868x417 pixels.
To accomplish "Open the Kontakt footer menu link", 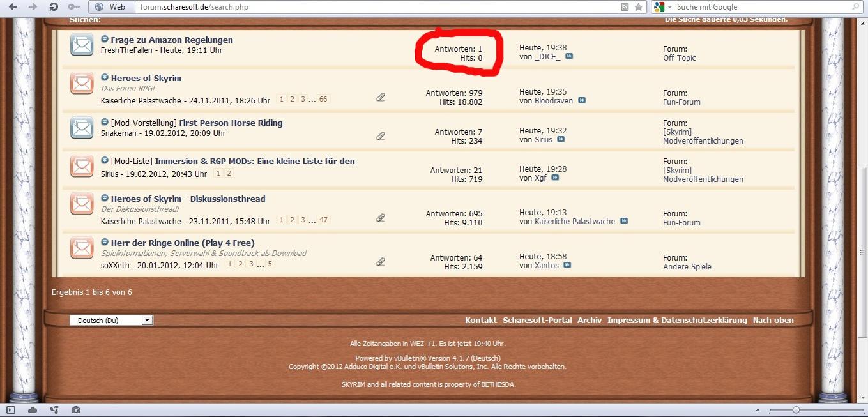I will coord(480,321).
